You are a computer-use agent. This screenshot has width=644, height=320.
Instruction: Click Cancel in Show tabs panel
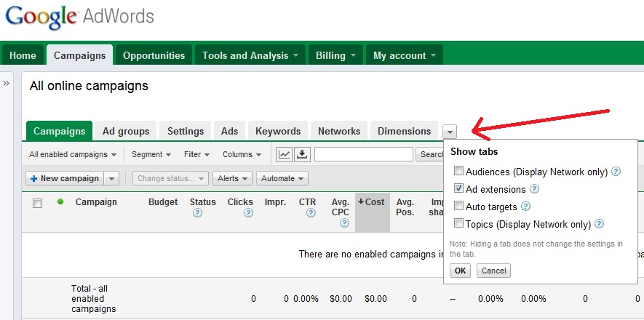pyautogui.click(x=493, y=271)
